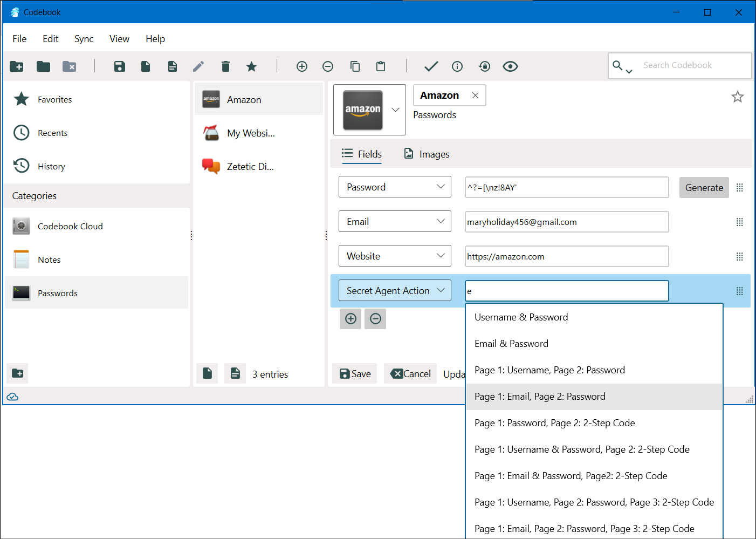Choose Username & Password option
The height and width of the screenshot is (539, 756).
(x=594, y=317)
